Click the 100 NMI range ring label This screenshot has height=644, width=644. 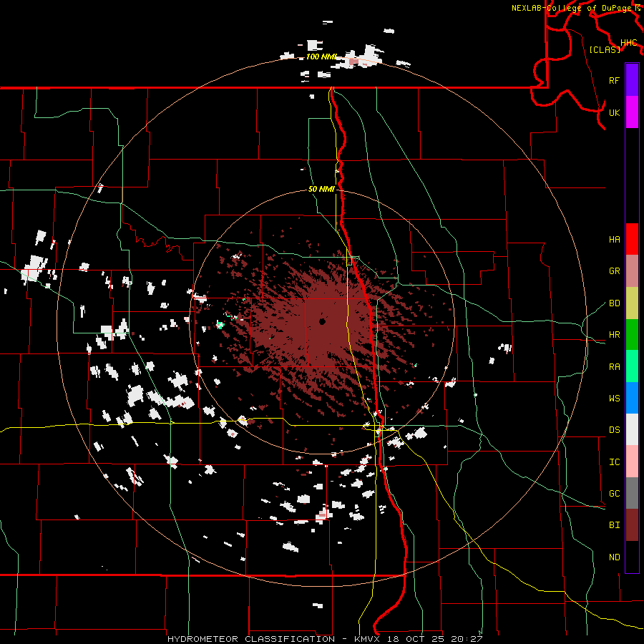pos(321,57)
